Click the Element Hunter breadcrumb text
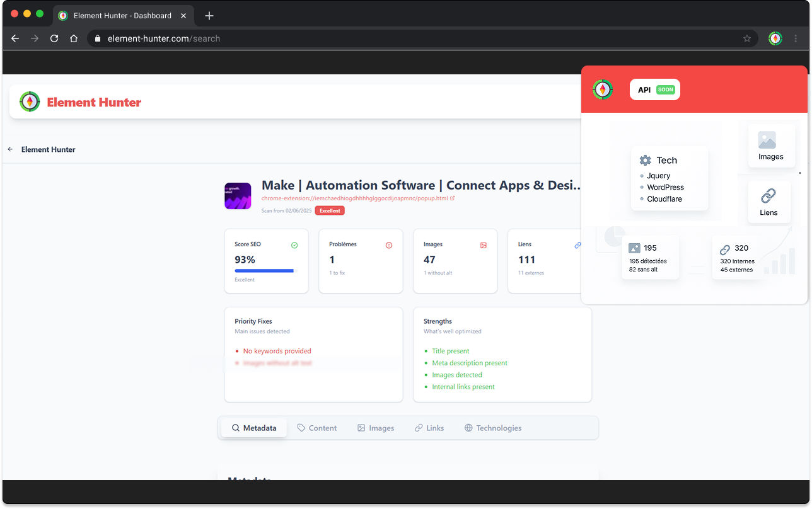This screenshot has height=509, width=812. [48, 149]
